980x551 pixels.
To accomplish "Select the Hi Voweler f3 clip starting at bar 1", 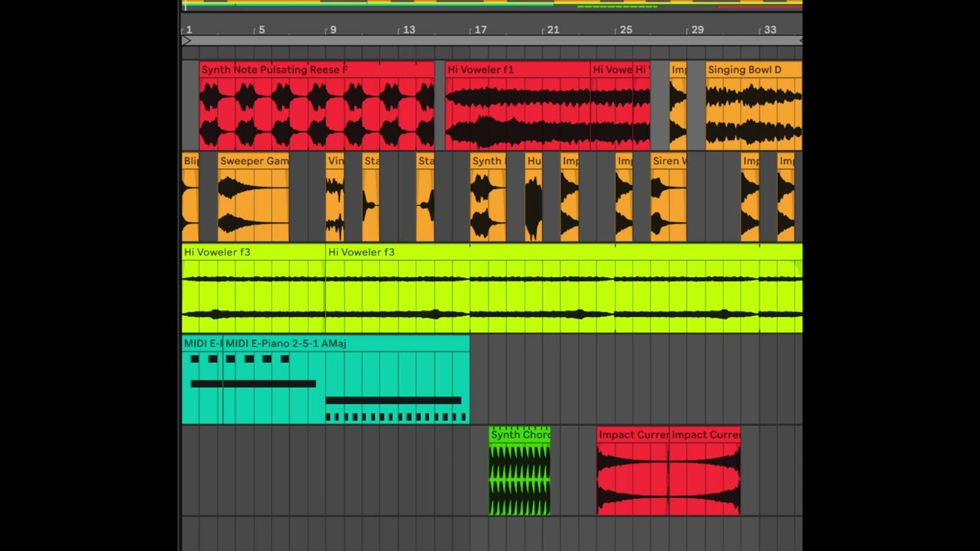I will point(253,289).
